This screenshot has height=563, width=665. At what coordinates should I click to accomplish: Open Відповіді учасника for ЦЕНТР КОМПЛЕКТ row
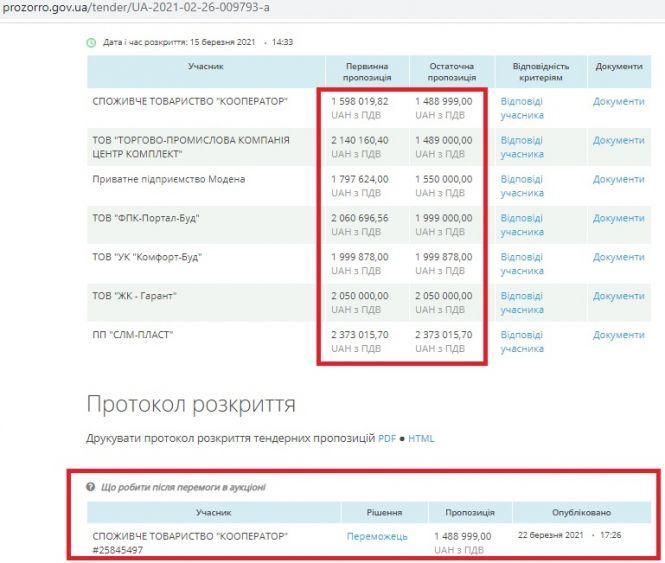click(522, 147)
